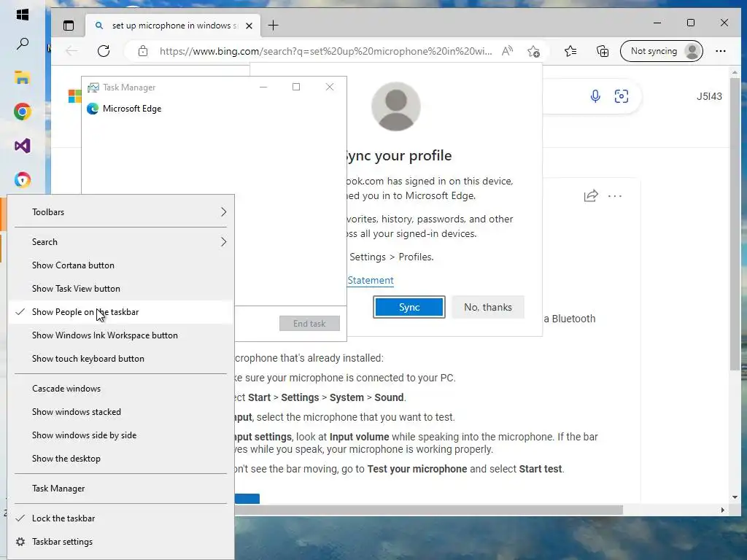The width and height of the screenshot is (747, 560).
Task: Click the vertical scrollbar in Edge
Action: point(735,224)
